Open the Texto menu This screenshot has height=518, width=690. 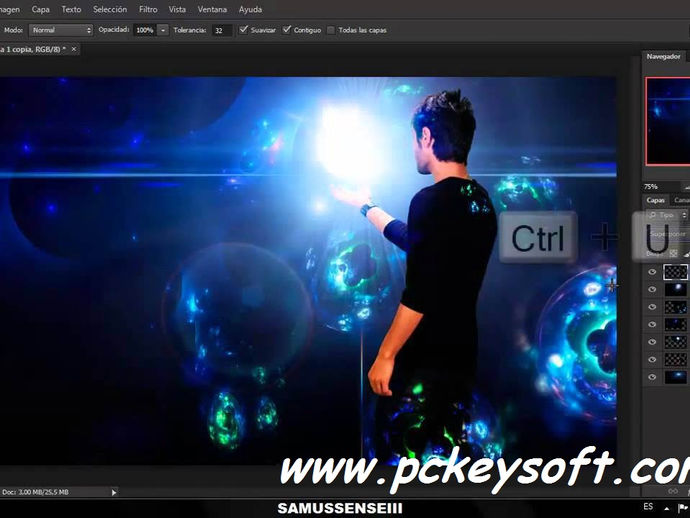(x=71, y=9)
